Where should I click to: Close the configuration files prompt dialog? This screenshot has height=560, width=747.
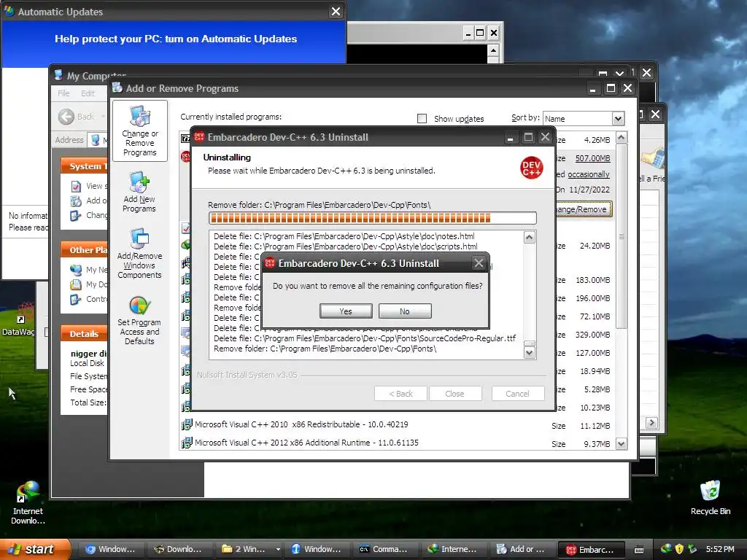tap(479, 262)
